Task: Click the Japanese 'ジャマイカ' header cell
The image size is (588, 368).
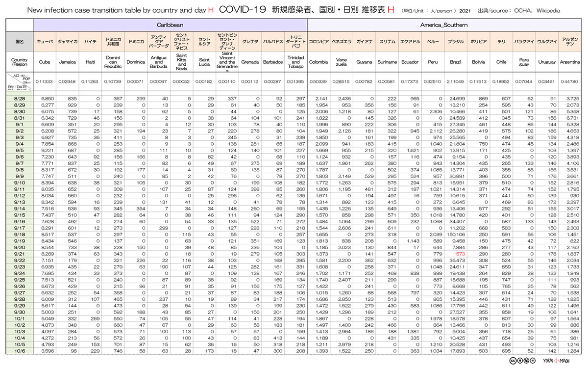Action: 67,42
